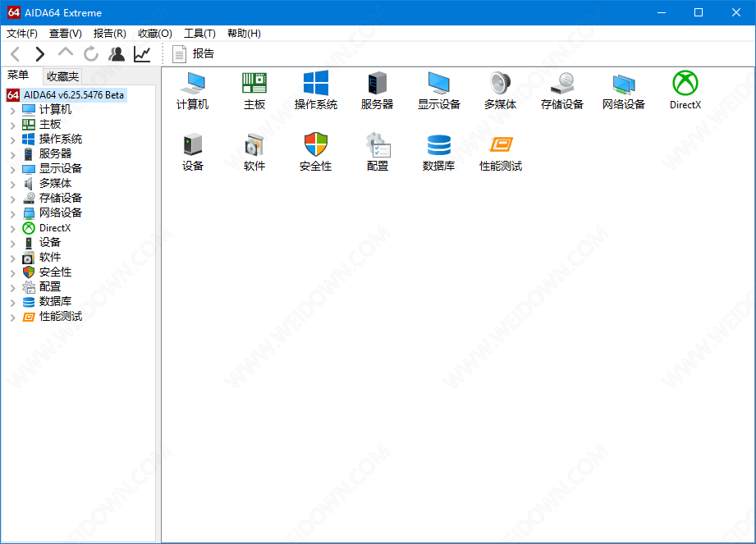
Task: Open the 操作系统 Windows icon in main panel
Action: click(316, 90)
